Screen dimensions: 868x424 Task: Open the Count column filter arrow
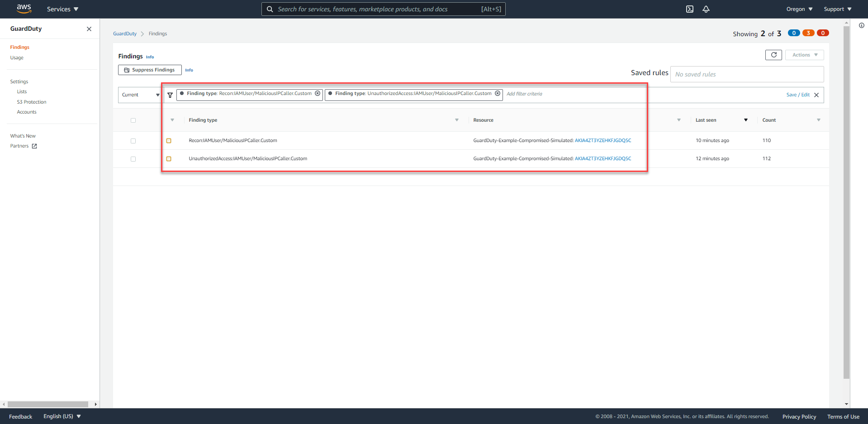(x=819, y=120)
